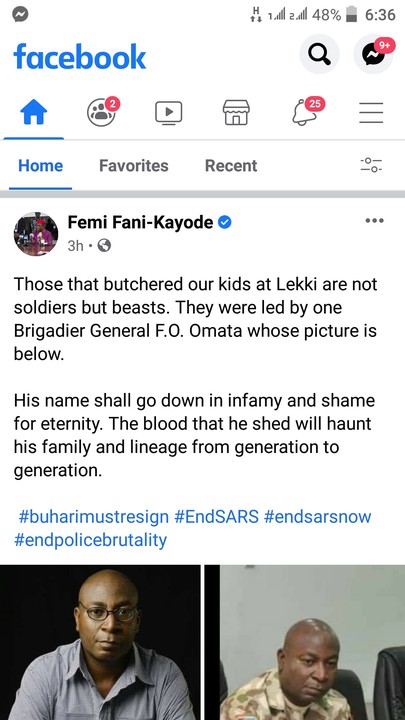The image size is (405, 720).
Task: Open Femi Fani-Kayode's profile picture
Action: click(x=36, y=234)
